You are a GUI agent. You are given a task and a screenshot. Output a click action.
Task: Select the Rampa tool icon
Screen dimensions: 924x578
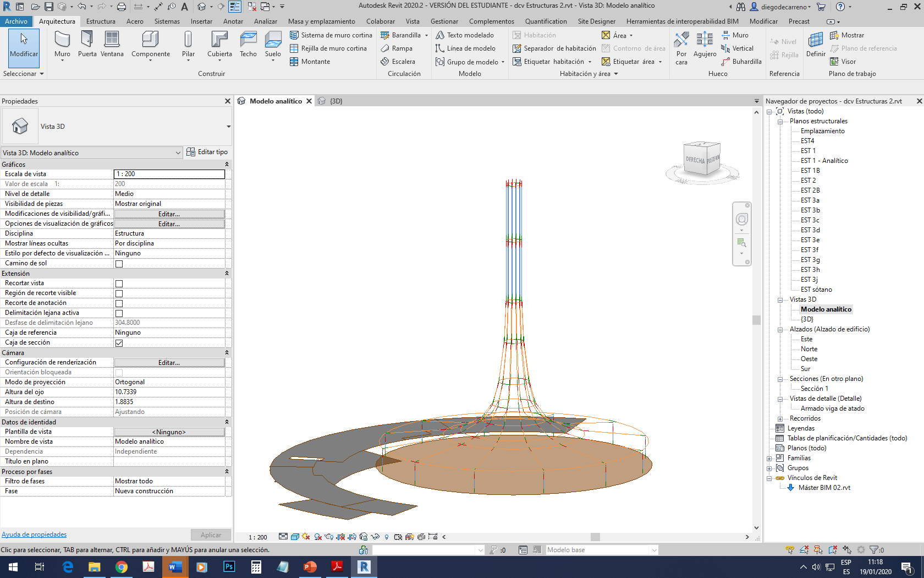[386, 48]
